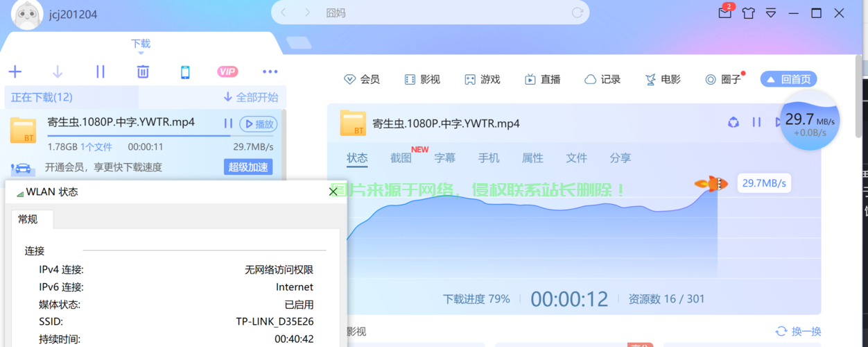Switch to the 属性 tab

pos(532,158)
